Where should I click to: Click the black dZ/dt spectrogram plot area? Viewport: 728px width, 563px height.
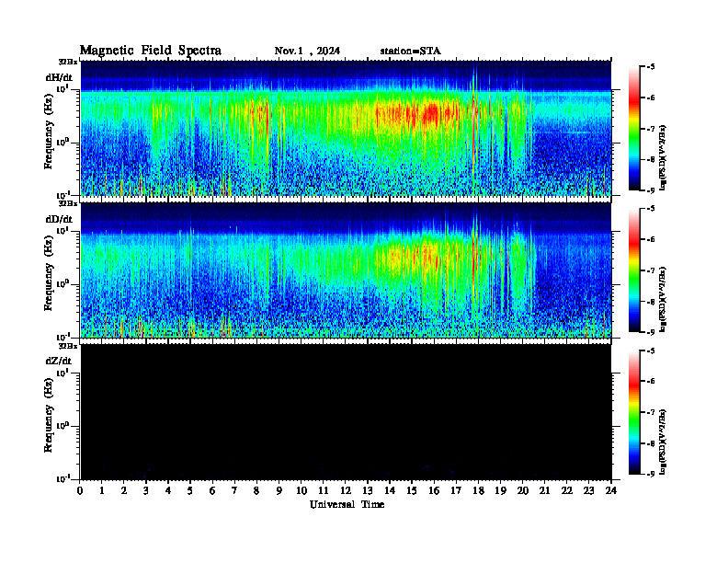tap(346, 411)
